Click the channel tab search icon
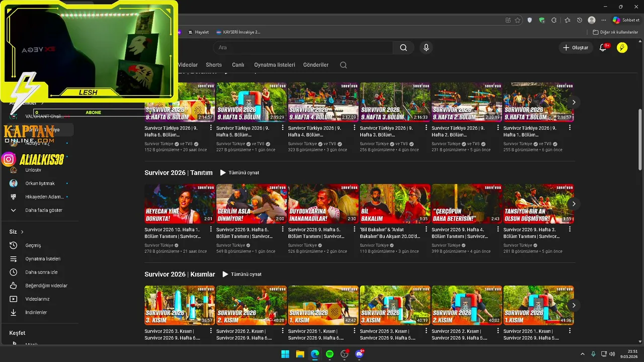Screen dimensions: 644x362 click(x=343, y=65)
